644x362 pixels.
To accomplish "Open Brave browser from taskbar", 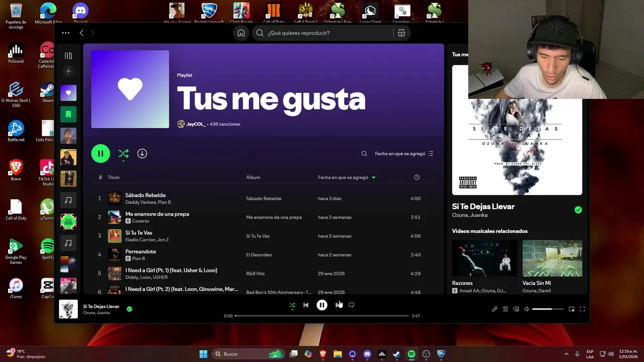I will coord(323,354).
